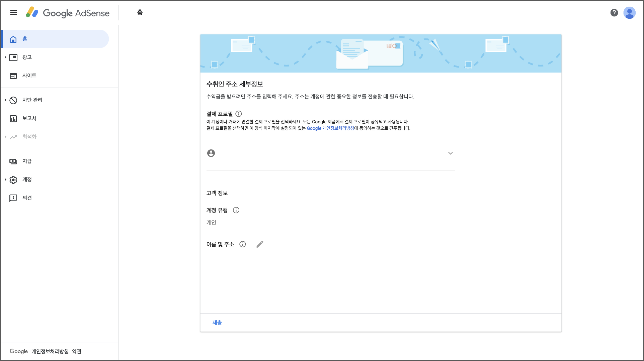Expand the 차단 관리 sidebar section
This screenshot has width=644, height=361.
coord(6,100)
